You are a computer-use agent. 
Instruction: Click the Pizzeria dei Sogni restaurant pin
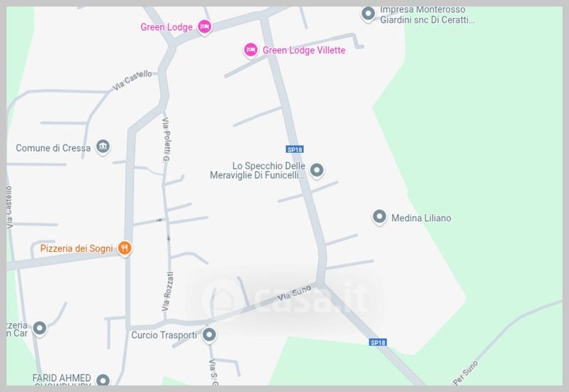tap(124, 249)
